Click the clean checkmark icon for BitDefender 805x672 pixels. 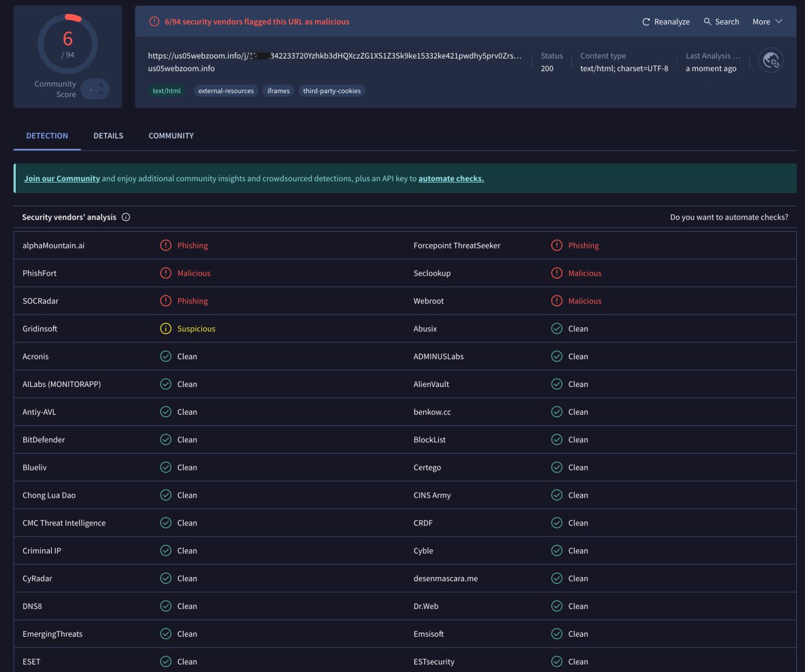pyautogui.click(x=165, y=440)
